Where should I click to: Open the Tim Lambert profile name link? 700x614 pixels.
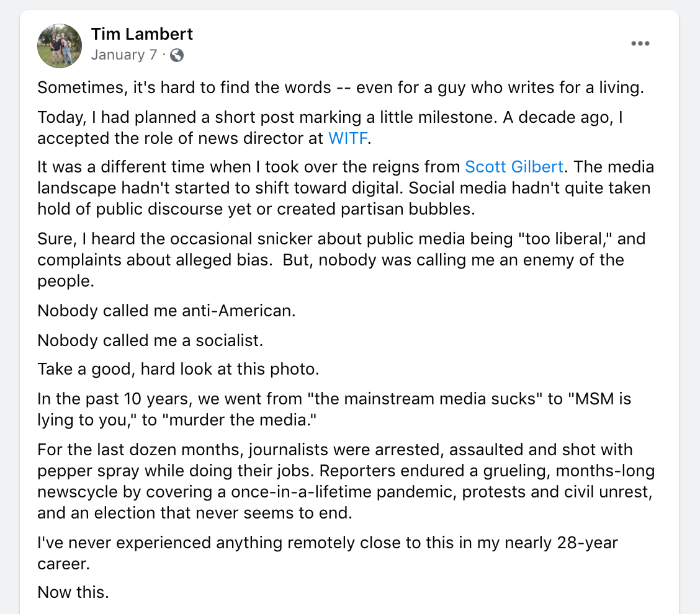(x=142, y=34)
